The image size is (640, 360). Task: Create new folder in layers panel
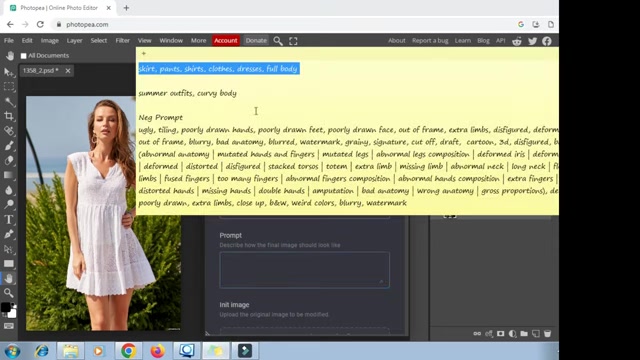click(x=524, y=333)
